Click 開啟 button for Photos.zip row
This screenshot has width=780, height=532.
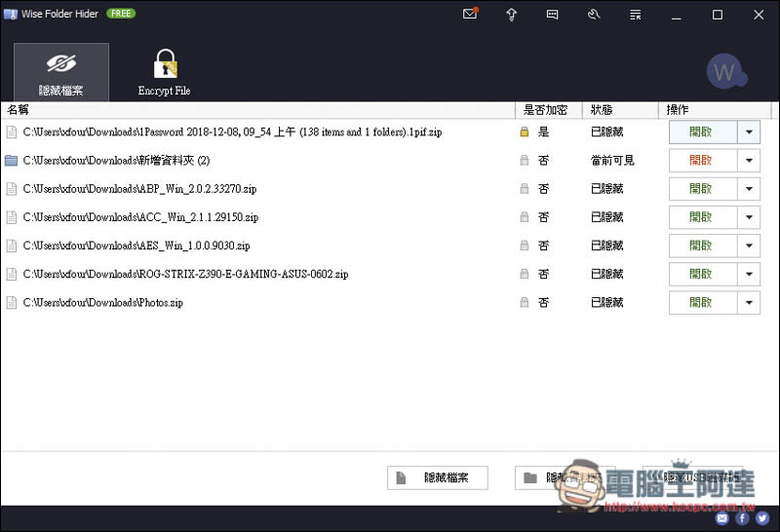pyautogui.click(x=702, y=302)
